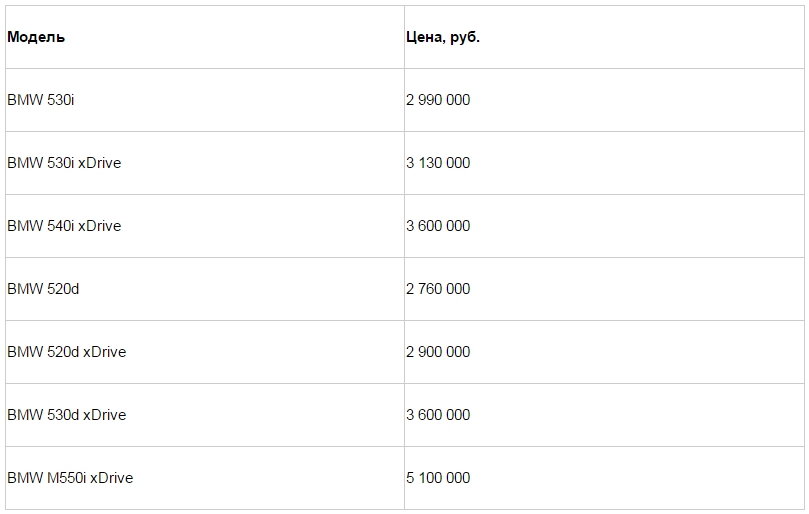Click the Цена, руб. column header
Screen dimensions: 809x514
point(604,37)
